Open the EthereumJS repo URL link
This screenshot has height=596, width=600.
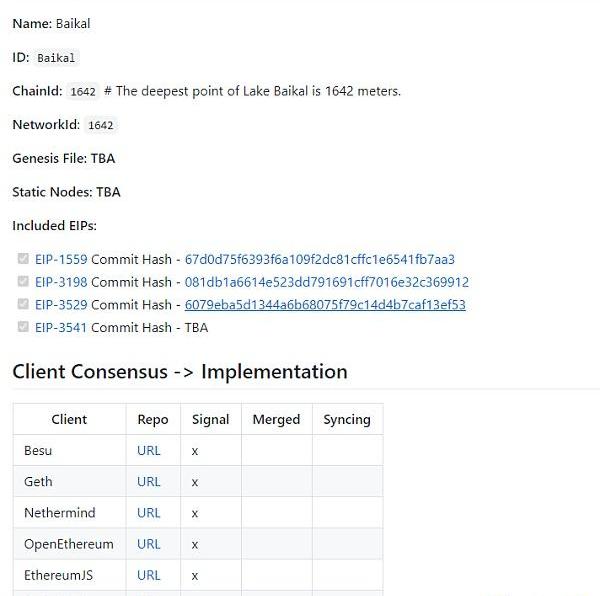coord(148,575)
